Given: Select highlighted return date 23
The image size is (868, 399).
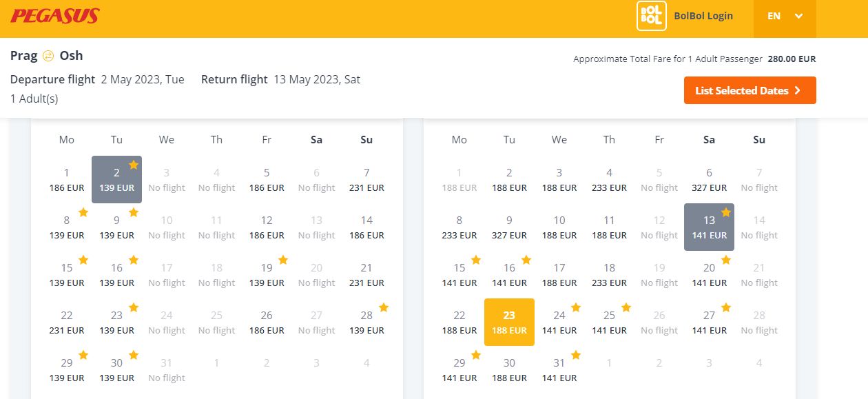Looking at the screenshot, I should [509, 322].
